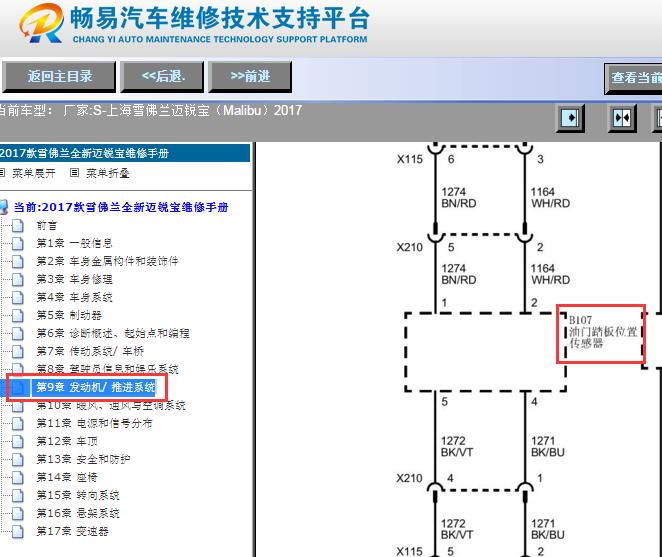Open 第1章 一般信息
The height and width of the screenshot is (557, 662).
[x=74, y=243]
